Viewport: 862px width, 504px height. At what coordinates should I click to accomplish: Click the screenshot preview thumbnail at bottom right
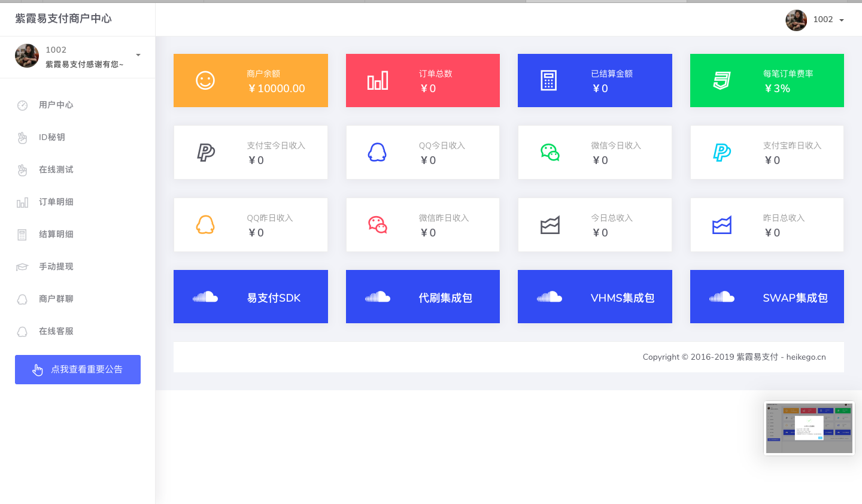(809, 428)
